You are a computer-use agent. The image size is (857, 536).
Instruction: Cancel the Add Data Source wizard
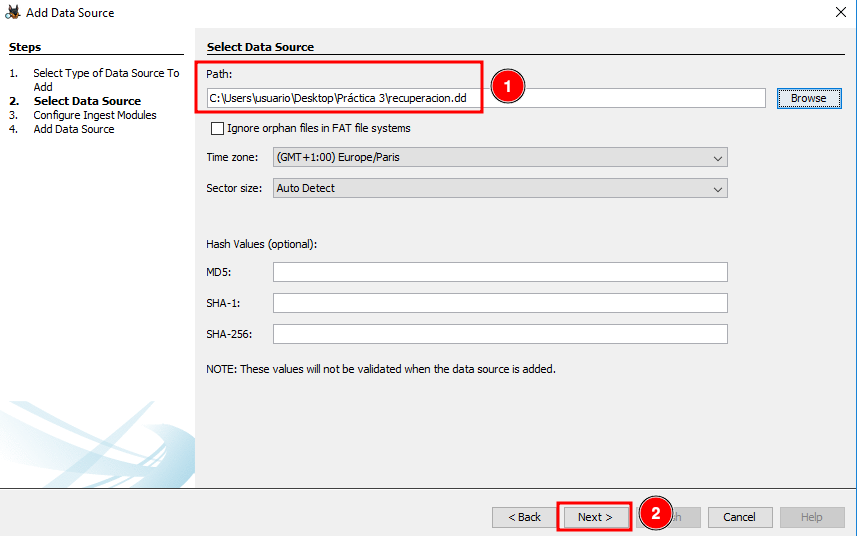click(739, 517)
